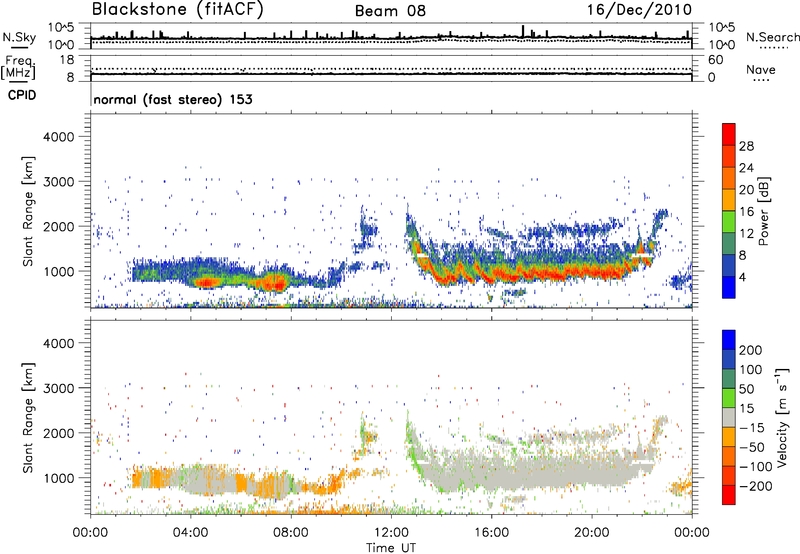
Task: Click the "1000" tick in the velocity panel
Action: [58, 478]
